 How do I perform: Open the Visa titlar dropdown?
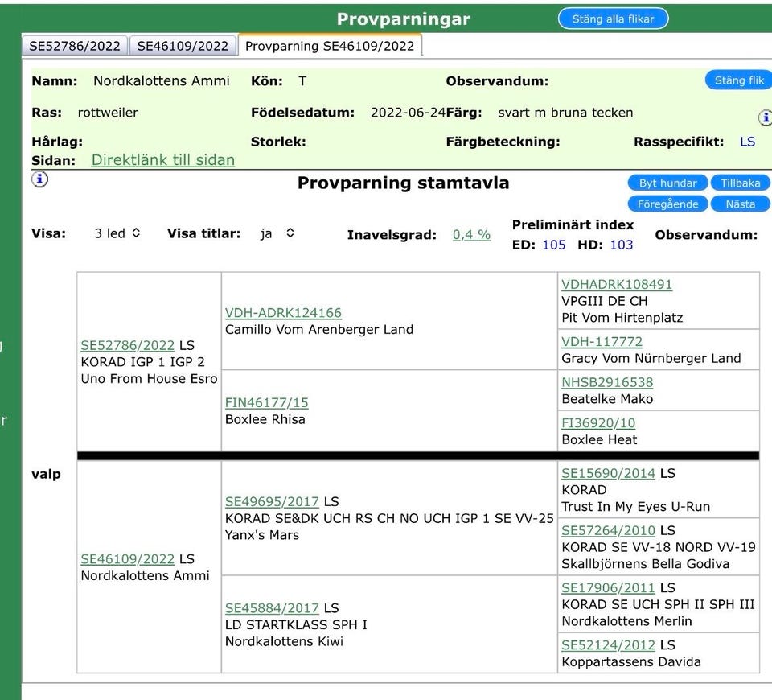(277, 233)
